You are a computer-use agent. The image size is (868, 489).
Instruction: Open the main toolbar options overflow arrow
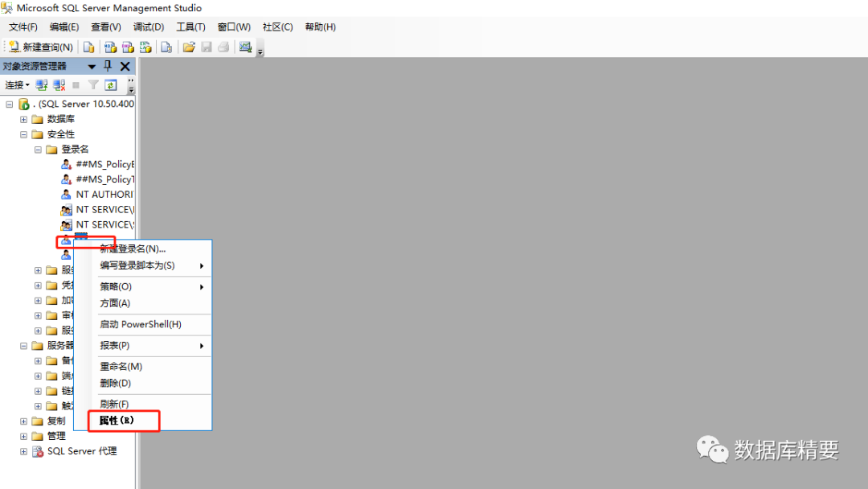pyautogui.click(x=260, y=51)
